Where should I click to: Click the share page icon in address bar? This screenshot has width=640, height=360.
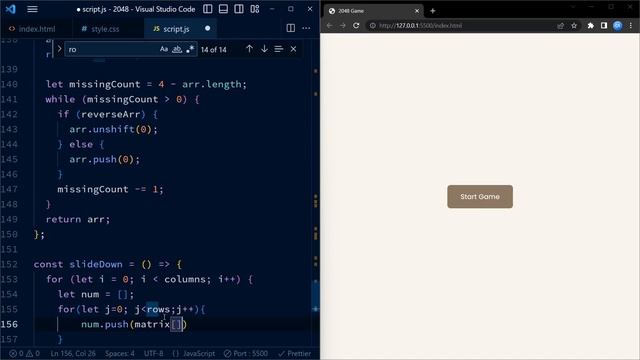(560, 26)
